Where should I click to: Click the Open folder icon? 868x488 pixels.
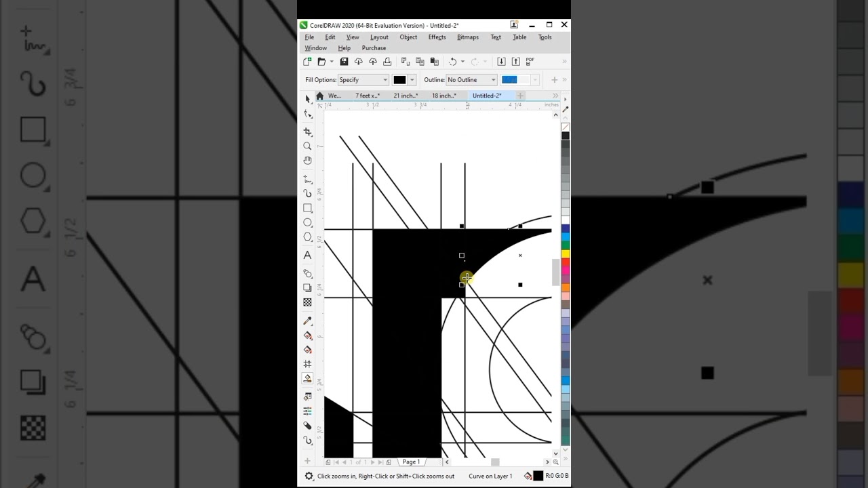[x=321, y=62]
